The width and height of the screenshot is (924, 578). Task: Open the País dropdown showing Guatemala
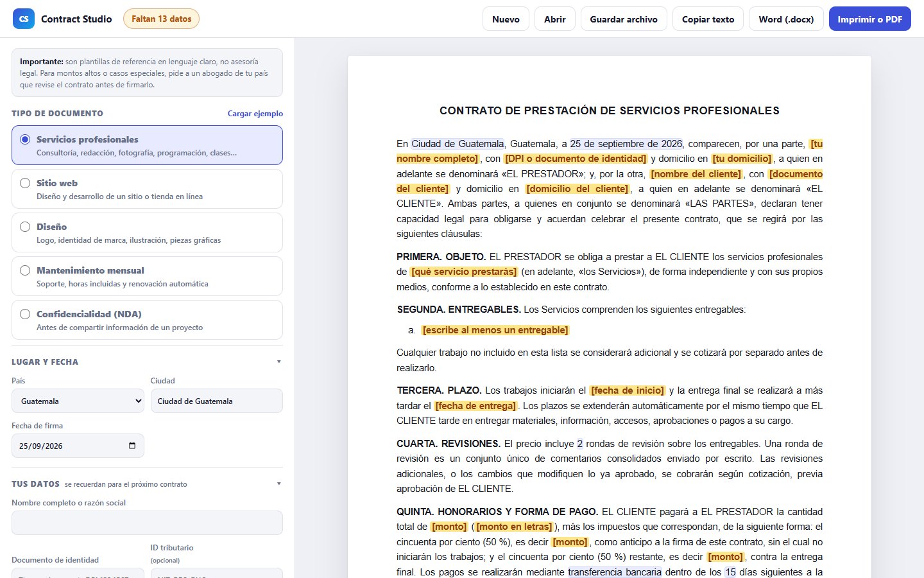(x=78, y=401)
